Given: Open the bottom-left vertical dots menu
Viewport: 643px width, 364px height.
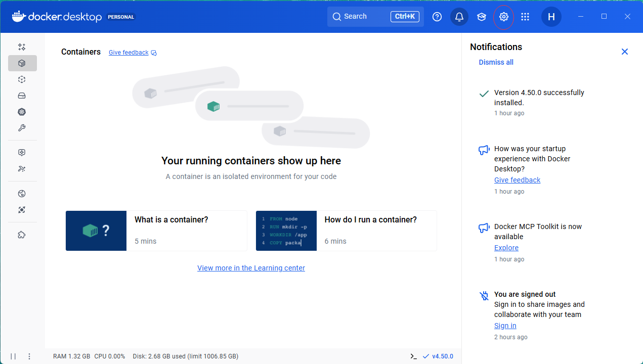Looking at the screenshot, I should click(x=29, y=356).
